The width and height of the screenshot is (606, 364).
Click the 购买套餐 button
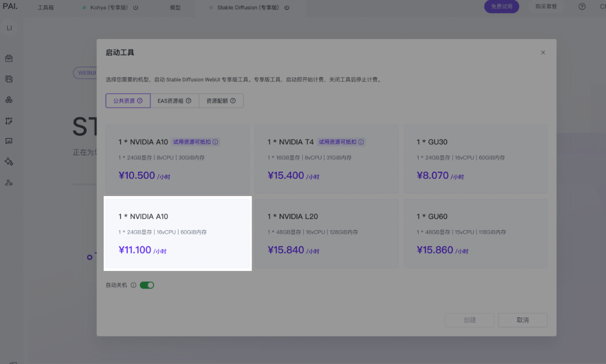[546, 7]
